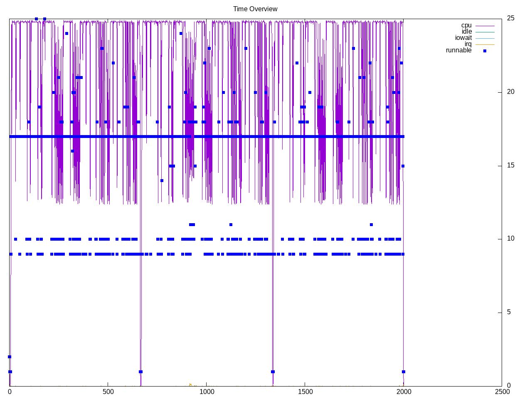The image size is (532, 399).
Task: Click the y-axis tick label 15
Action: [x=510, y=165]
